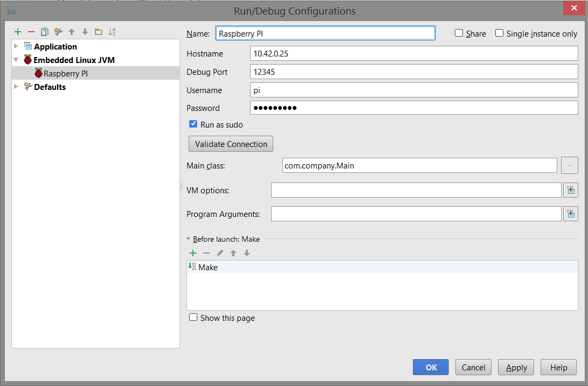Expand the Defaults tree node

pyautogui.click(x=16, y=87)
